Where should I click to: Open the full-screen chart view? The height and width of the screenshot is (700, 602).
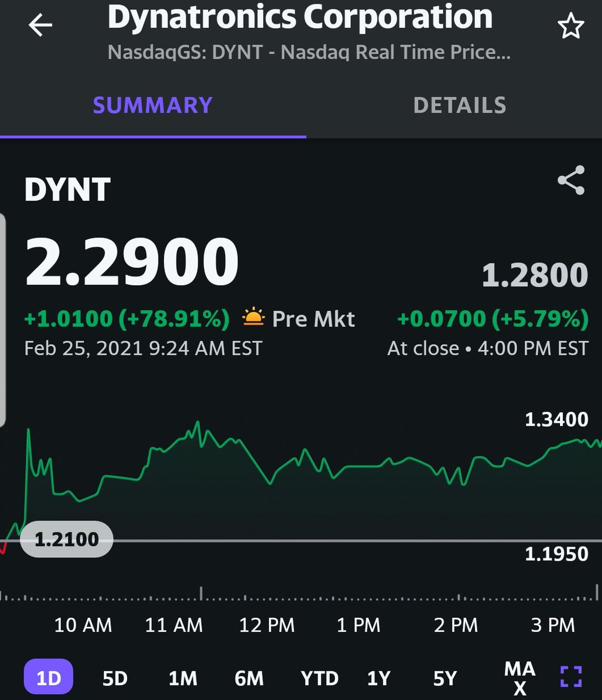point(571,677)
